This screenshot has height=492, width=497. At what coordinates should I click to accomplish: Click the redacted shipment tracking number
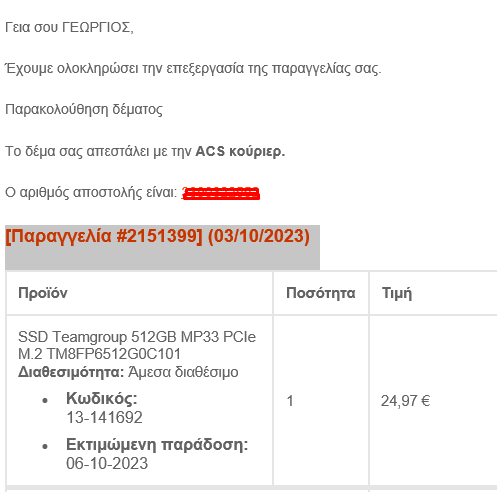click(221, 193)
